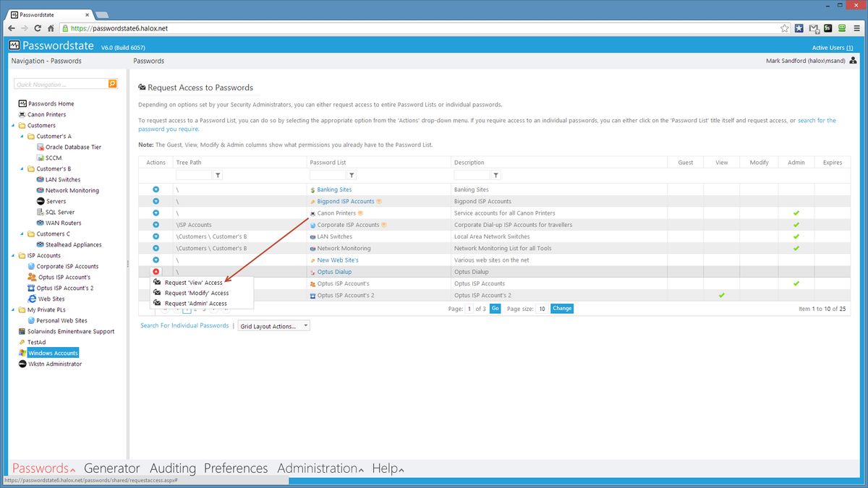
Task: Select the Oracle Database Tier list icon
Action: click(41, 147)
